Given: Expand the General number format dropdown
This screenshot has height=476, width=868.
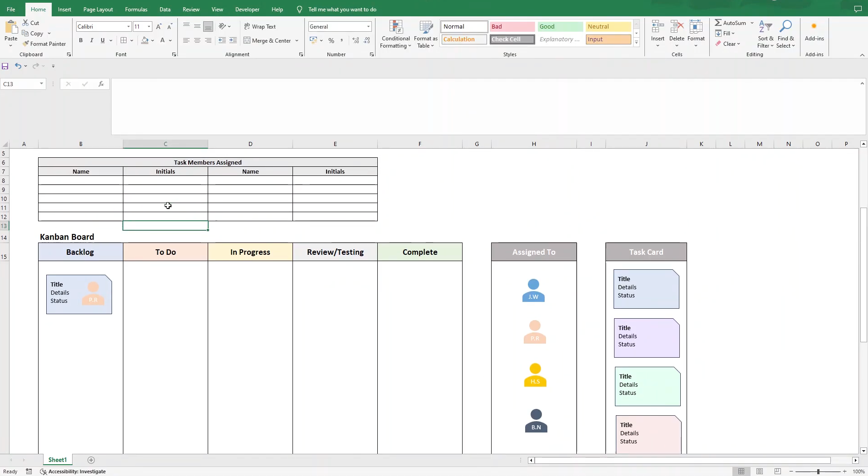Looking at the screenshot, I should click(x=368, y=27).
